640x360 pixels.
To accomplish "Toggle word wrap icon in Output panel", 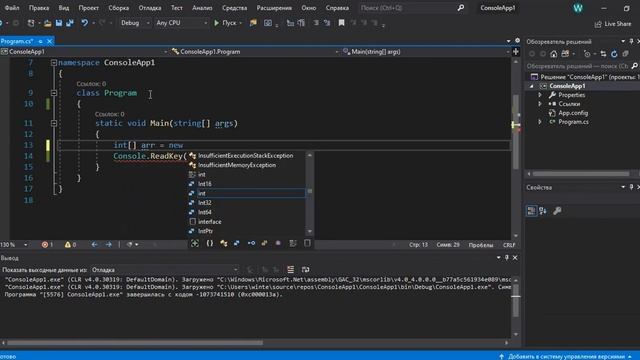I will tap(305, 269).
